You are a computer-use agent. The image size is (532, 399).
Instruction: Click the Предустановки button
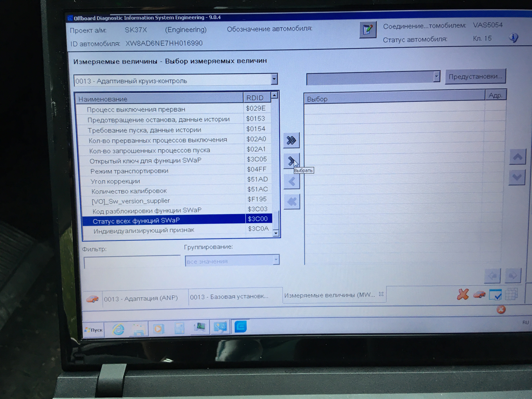point(475,76)
